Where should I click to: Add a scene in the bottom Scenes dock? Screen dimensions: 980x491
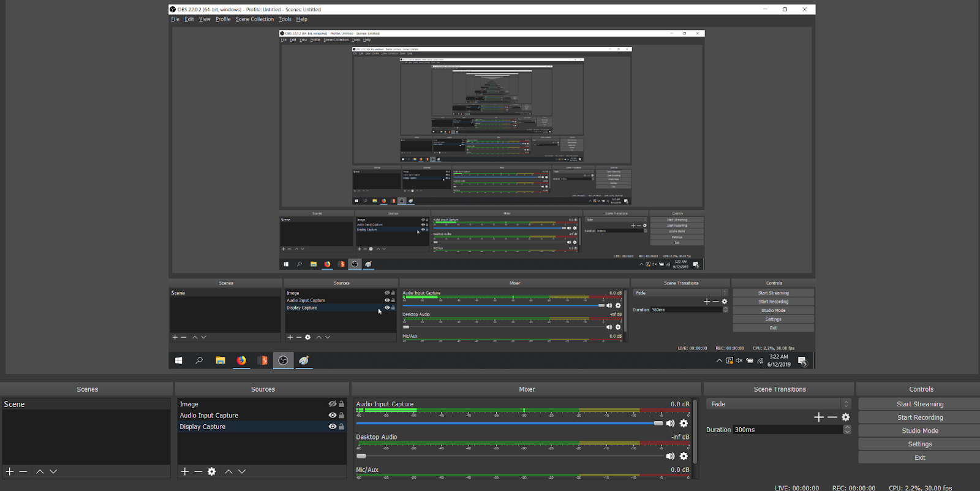tap(10, 471)
